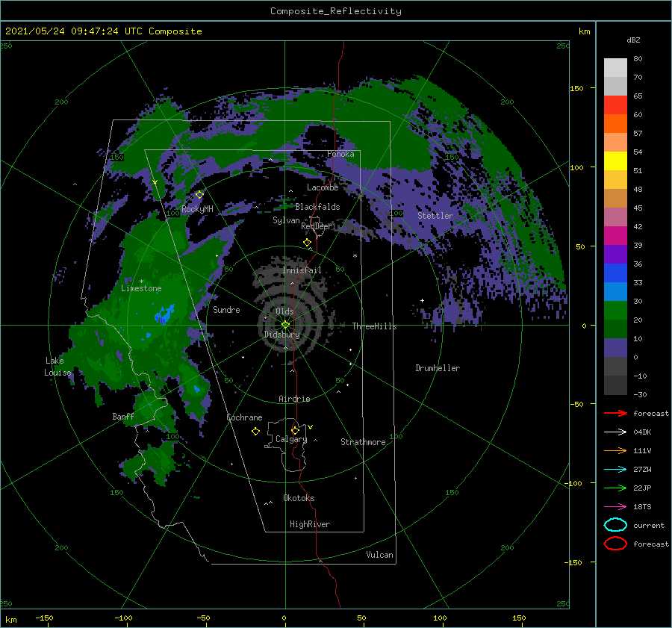Click the Sylvan label on map
The image size is (672, 628).
(286, 220)
